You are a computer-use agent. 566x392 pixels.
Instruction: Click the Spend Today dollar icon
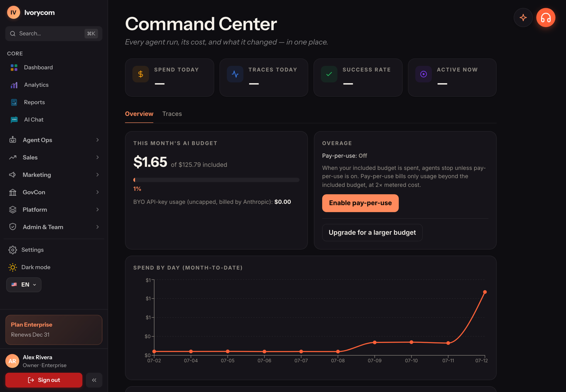pyautogui.click(x=141, y=74)
